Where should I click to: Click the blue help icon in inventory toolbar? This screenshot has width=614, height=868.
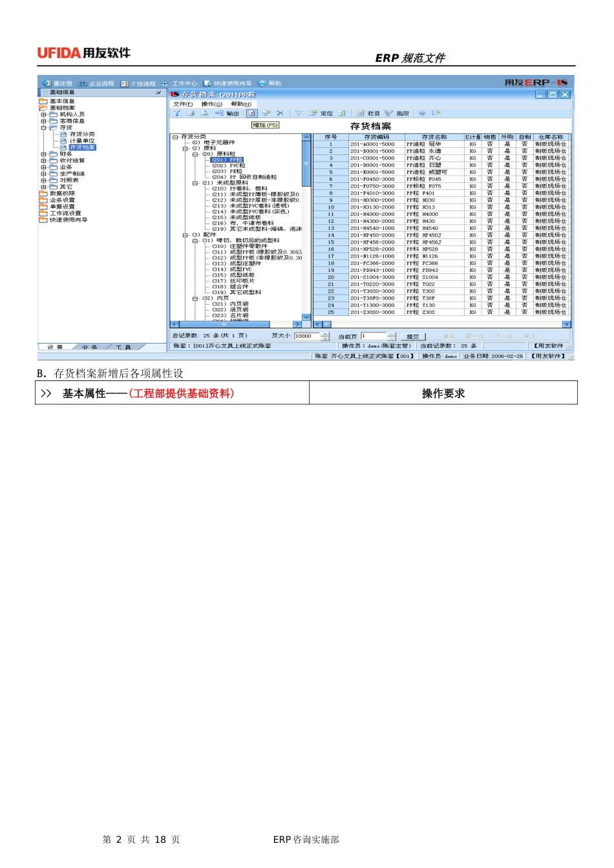point(422,113)
